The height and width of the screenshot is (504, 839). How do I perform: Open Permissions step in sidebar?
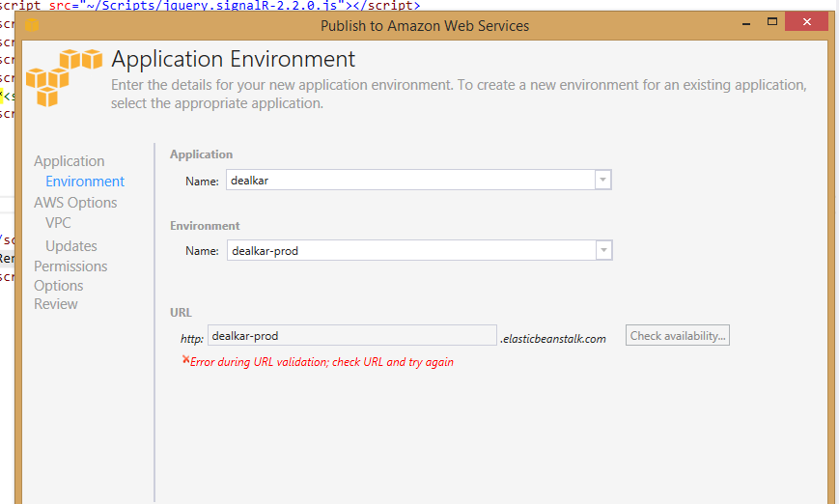point(70,266)
